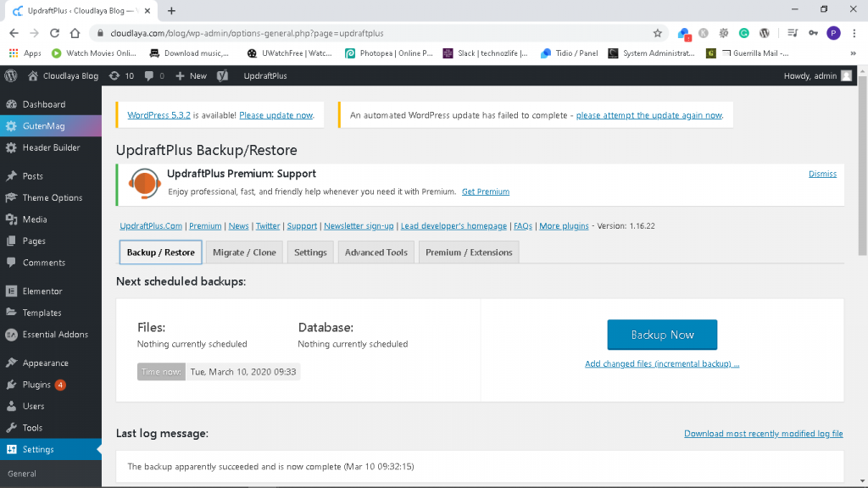Image resolution: width=868 pixels, height=488 pixels.
Task: Open the FAQs link
Action: [522, 225]
